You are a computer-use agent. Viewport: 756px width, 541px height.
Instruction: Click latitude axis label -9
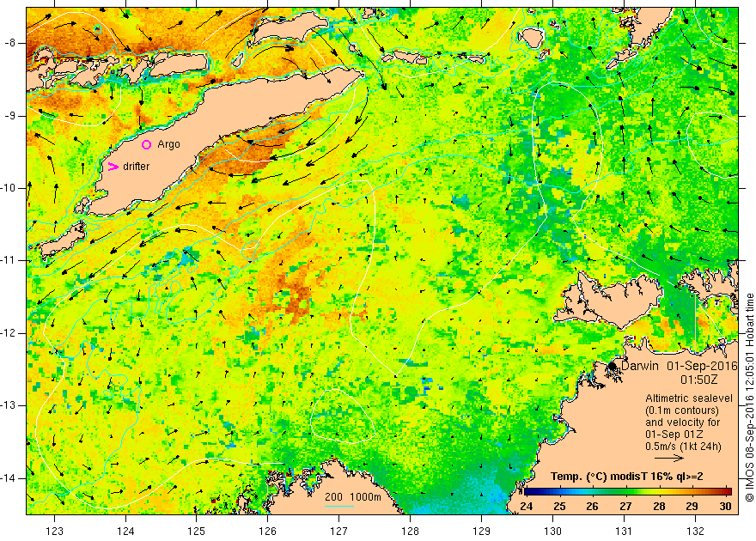pos(9,116)
